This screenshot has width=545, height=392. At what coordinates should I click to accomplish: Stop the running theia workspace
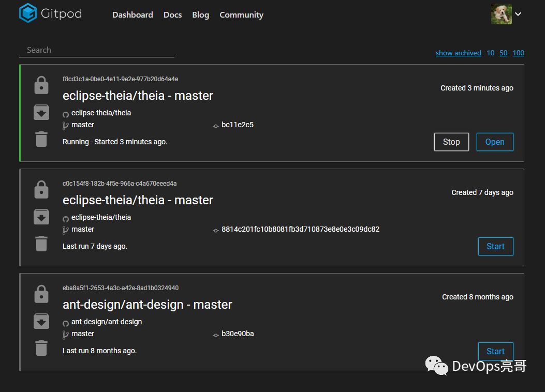pos(451,142)
